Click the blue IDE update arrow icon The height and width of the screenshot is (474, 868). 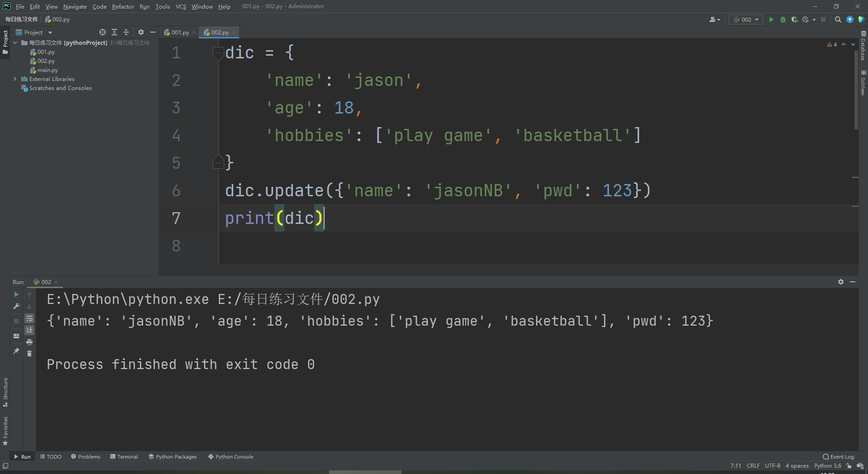point(850,19)
